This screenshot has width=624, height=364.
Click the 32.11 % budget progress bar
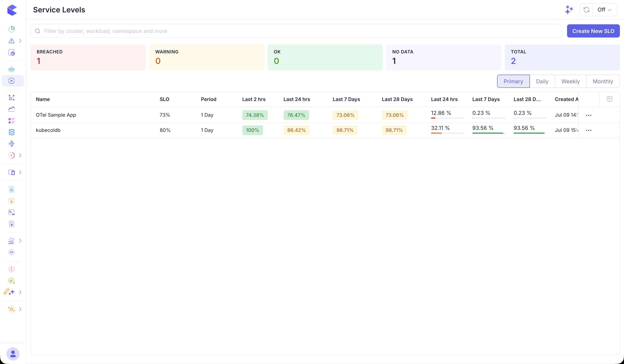[447, 133]
